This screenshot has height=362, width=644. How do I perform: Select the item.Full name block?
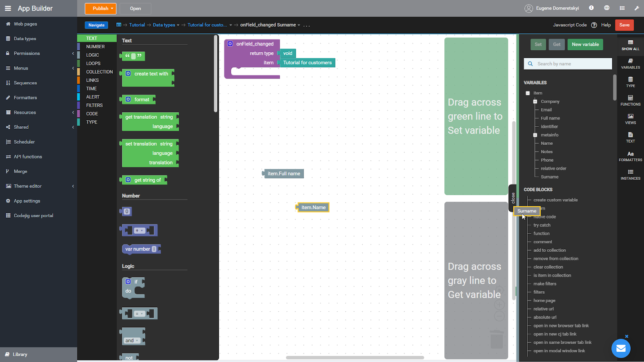[283, 174]
